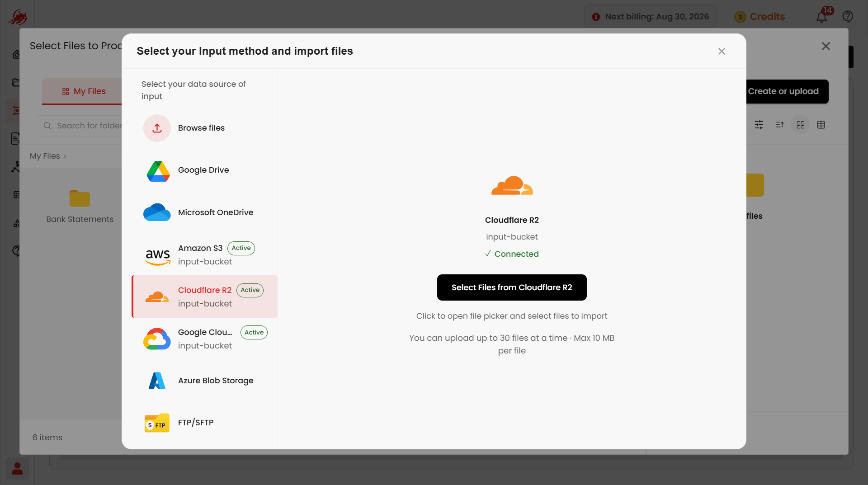868x485 pixels.
Task: Choose Microsoft OneDrive as data source
Action: tap(205, 212)
